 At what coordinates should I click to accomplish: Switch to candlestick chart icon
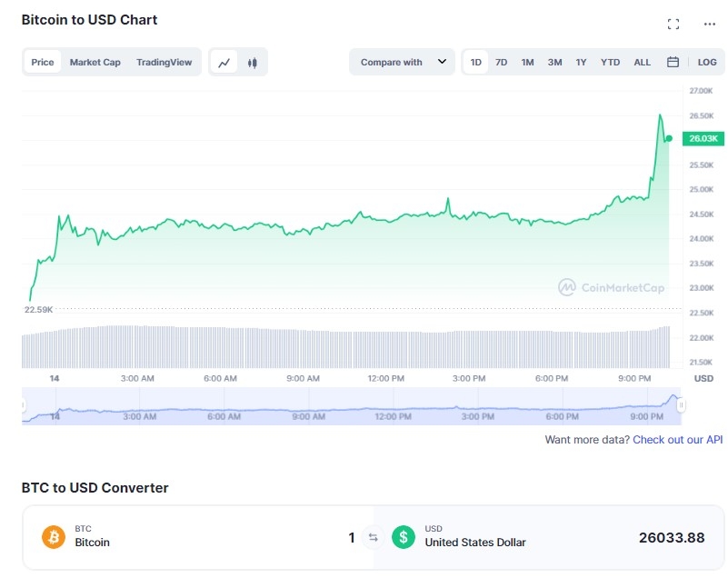tap(253, 62)
